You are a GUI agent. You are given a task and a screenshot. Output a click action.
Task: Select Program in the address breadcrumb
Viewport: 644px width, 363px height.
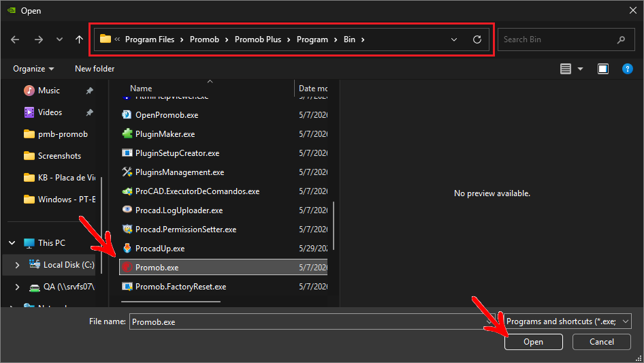coord(312,40)
